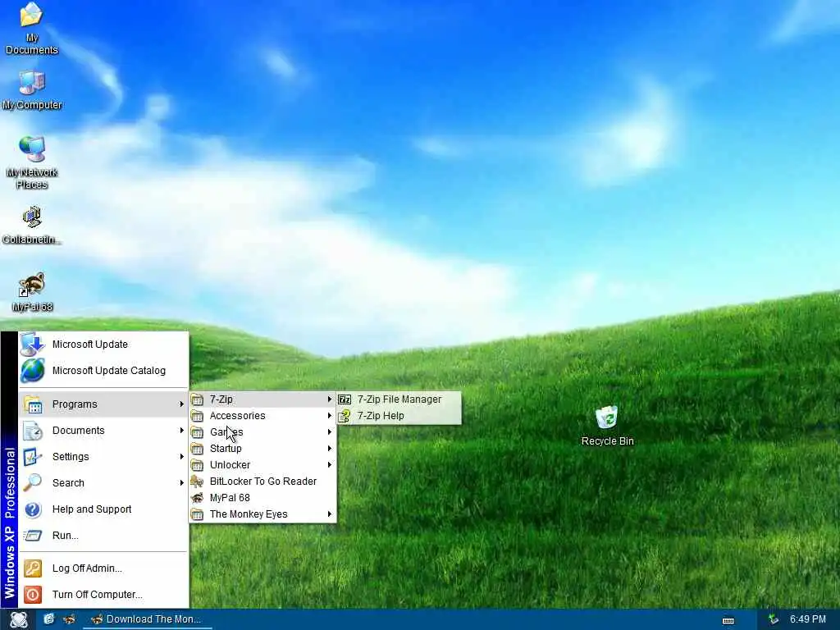Click the Search magnifier icon
840x630 pixels.
click(33, 482)
